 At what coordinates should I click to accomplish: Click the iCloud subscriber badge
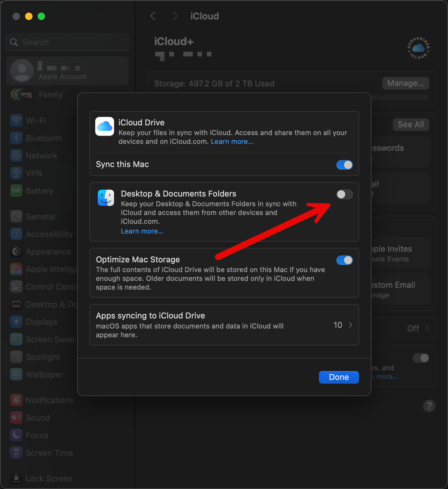(418, 48)
